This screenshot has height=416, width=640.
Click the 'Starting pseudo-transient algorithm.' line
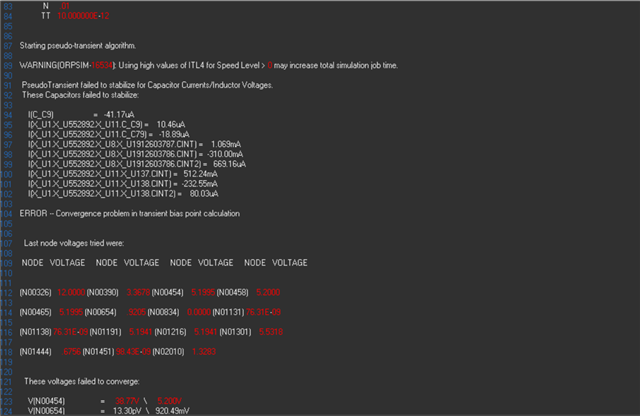(x=78, y=46)
